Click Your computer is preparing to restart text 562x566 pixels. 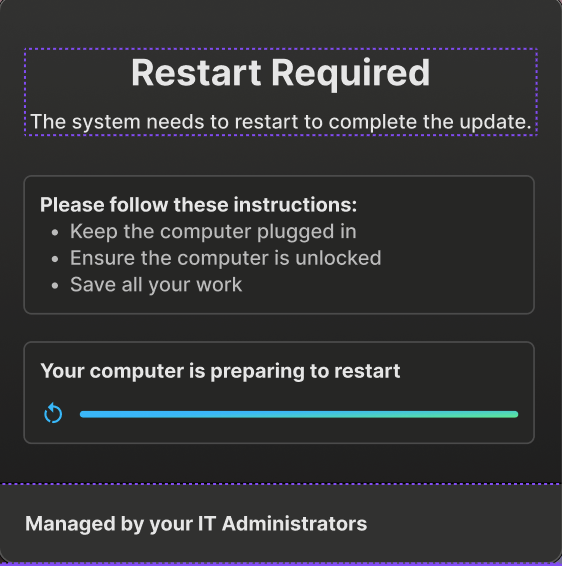220,371
